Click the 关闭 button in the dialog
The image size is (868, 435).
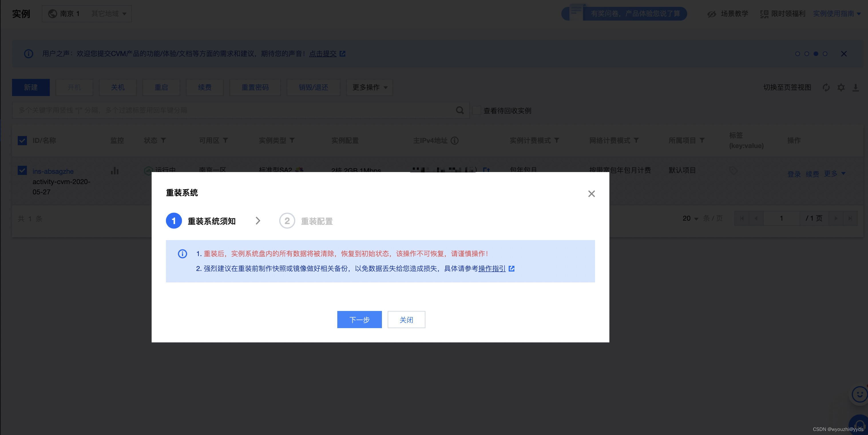pos(406,320)
